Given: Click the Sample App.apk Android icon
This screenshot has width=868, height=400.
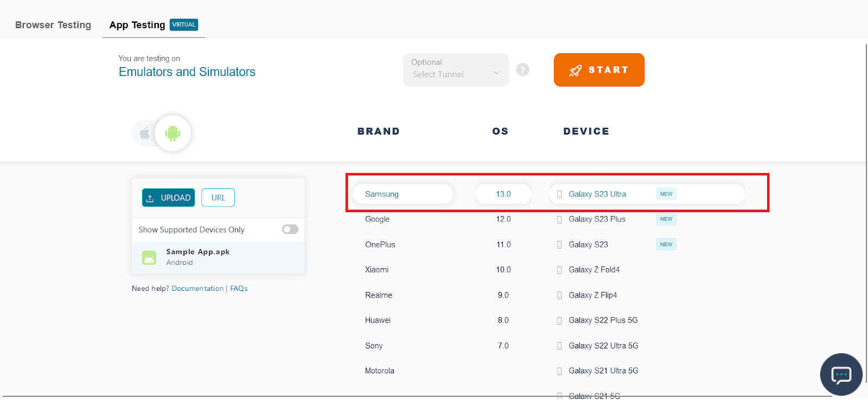Looking at the screenshot, I should [149, 257].
